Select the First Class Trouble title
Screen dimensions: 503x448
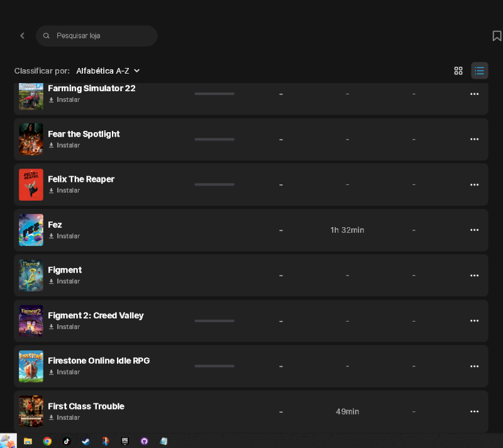[86, 406]
